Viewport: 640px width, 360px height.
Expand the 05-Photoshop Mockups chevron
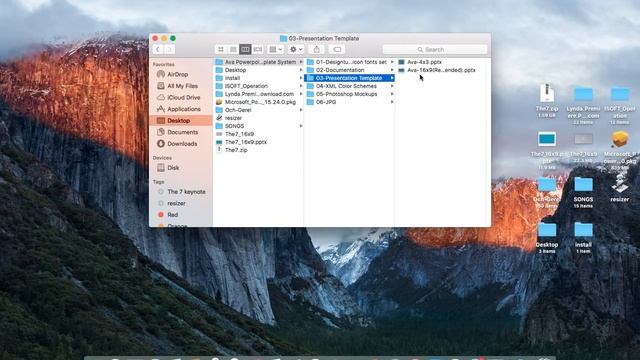click(x=392, y=94)
